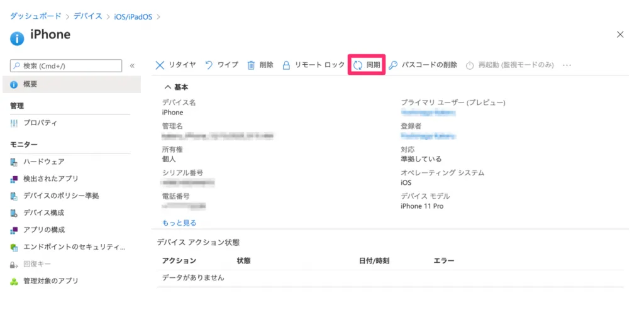This screenshot has width=644, height=315.
Task: Go to the ダッシュボード breadcrumb link
Action: pyautogui.click(x=35, y=16)
